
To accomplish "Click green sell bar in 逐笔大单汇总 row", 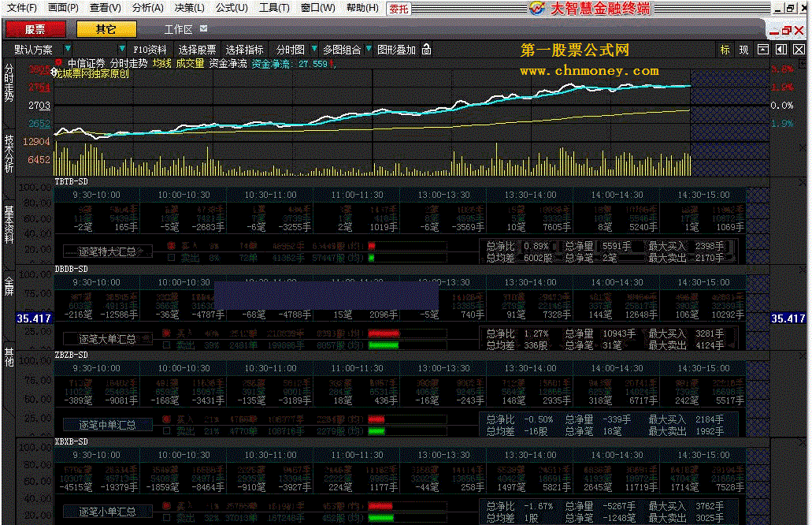I will coord(384,344).
